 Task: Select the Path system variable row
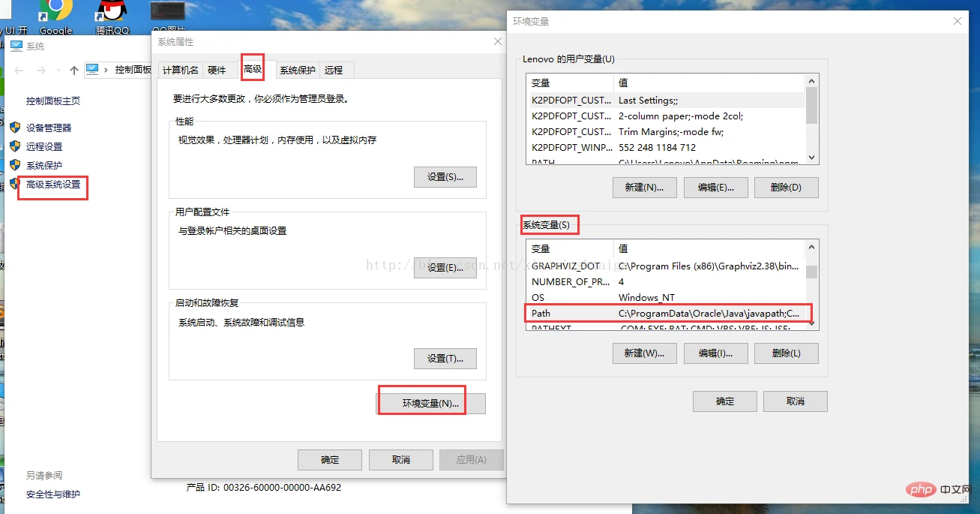coord(666,313)
